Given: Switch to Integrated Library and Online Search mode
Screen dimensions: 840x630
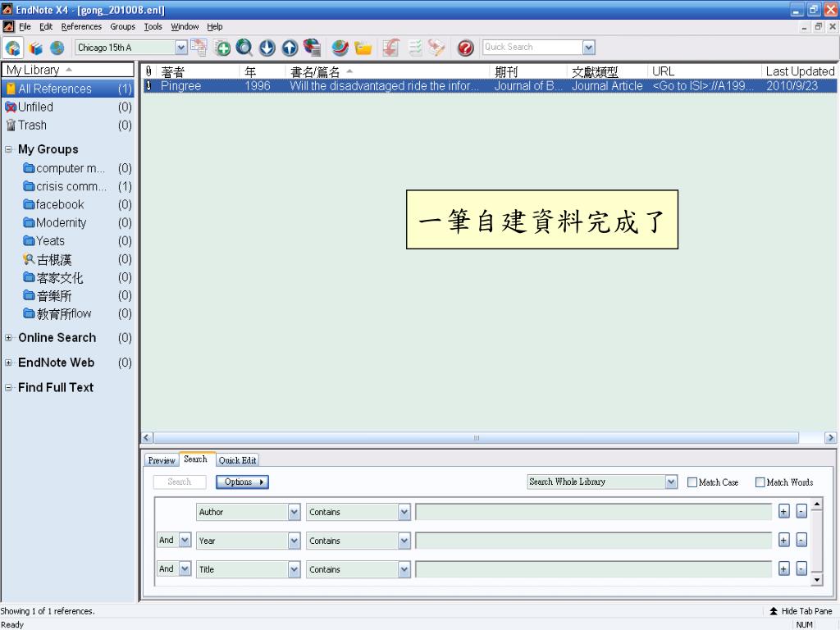Looking at the screenshot, I should (x=13, y=48).
